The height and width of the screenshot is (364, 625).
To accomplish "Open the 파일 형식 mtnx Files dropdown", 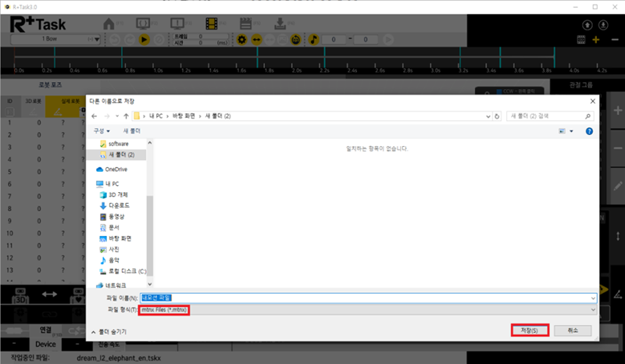I will [x=367, y=310].
